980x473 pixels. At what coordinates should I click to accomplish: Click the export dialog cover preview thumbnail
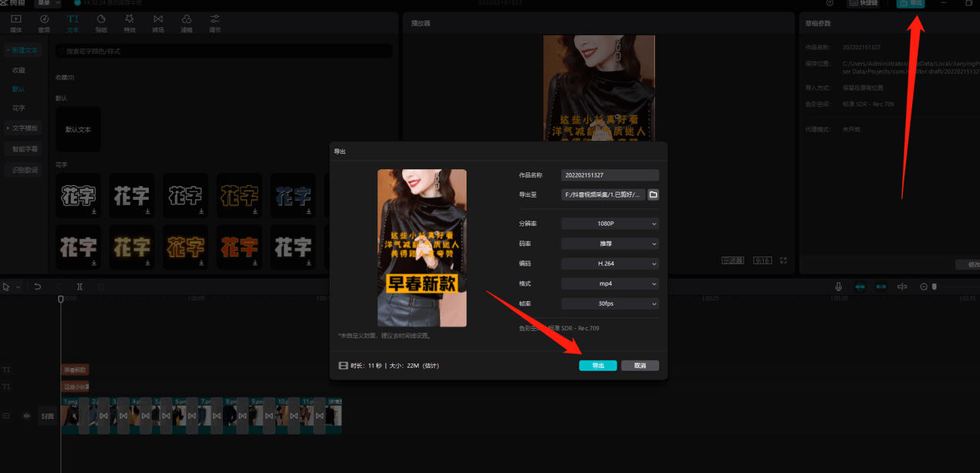422,248
